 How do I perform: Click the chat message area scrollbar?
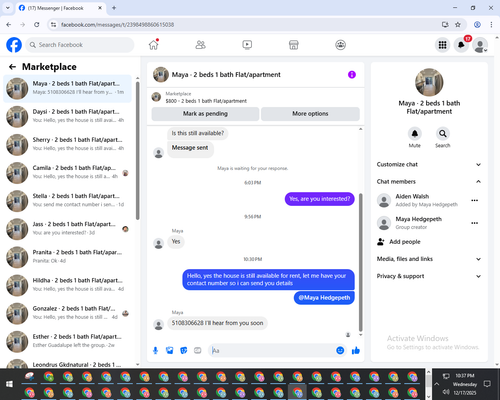[x=360, y=262]
